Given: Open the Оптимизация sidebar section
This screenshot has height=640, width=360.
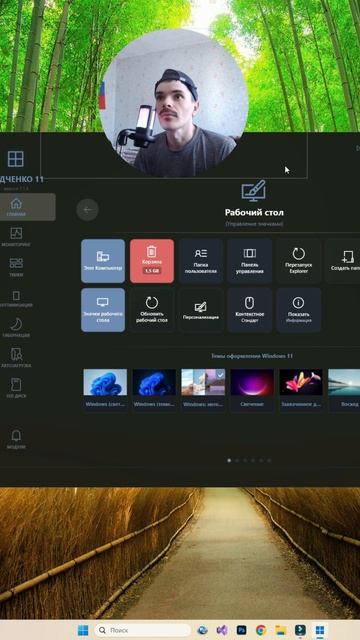Looking at the screenshot, I should click(x=16, y=298).
